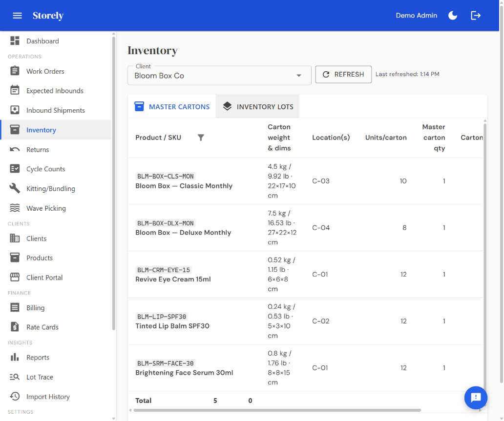Click the Cycle Counts checklist icon
Image resolution: width=504 pixels, height=421 pixels.
[15, 169]
